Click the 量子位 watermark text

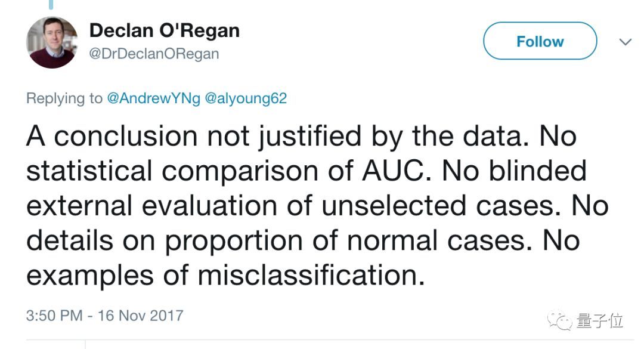tap(599, 320)
